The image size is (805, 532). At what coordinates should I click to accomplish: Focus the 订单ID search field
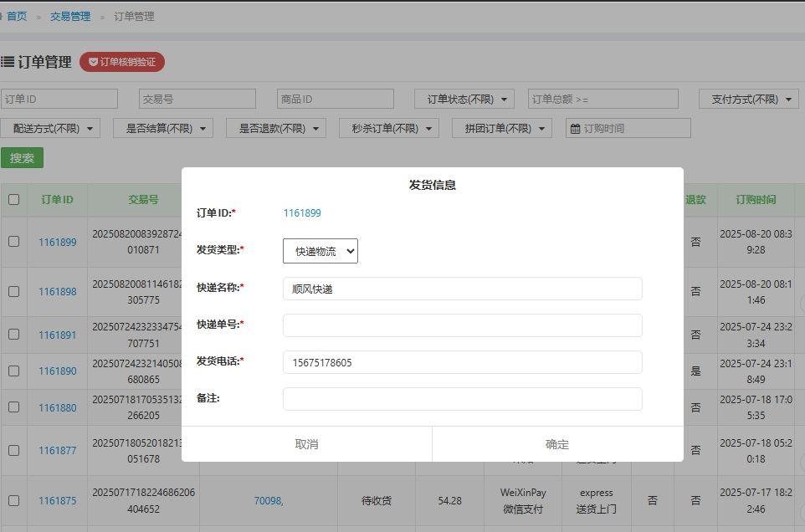(59, 99)
